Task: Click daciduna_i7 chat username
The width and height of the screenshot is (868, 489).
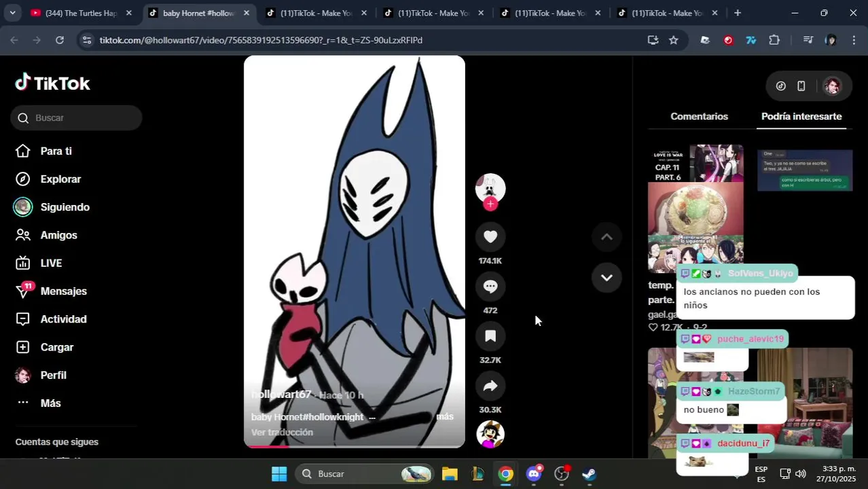Action: [x=743, y=443]
